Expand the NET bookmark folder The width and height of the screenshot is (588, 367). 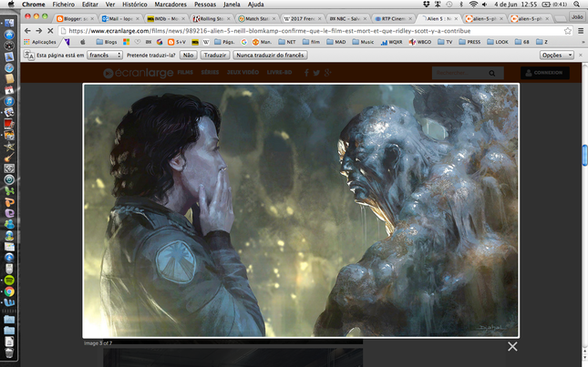(x=287, y=42)
